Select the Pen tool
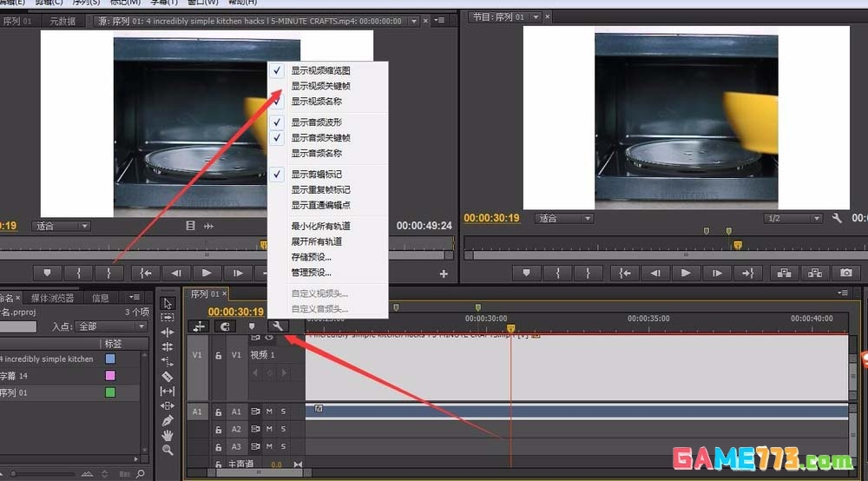Viewport: 868px width, 481px height. point(168,421)
